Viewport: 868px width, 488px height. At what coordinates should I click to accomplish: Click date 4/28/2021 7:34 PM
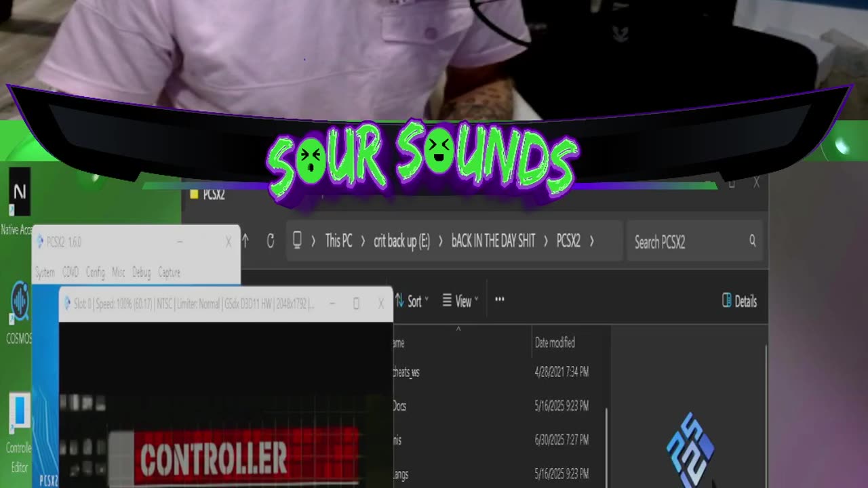[x=561, y=372]
